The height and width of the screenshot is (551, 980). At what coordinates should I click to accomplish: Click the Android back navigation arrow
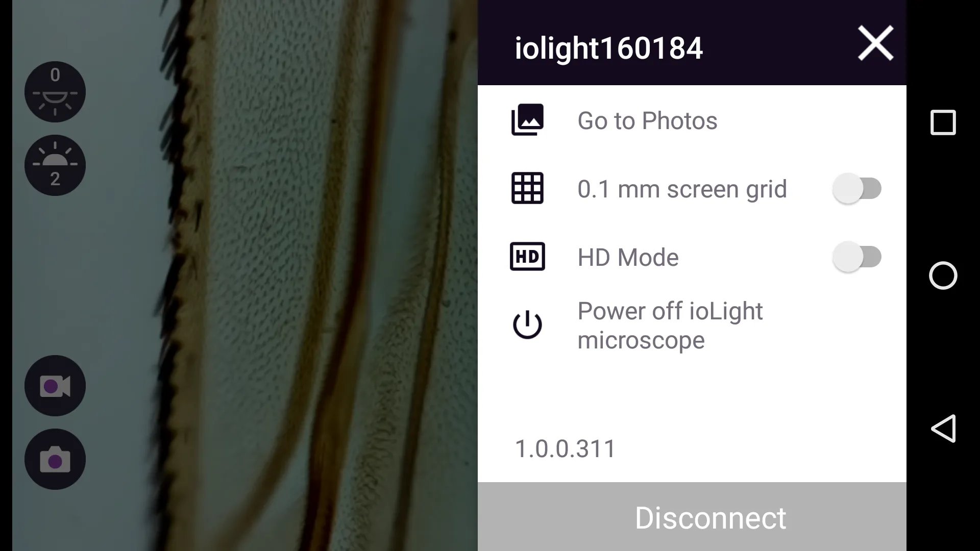tap(943, 429)
